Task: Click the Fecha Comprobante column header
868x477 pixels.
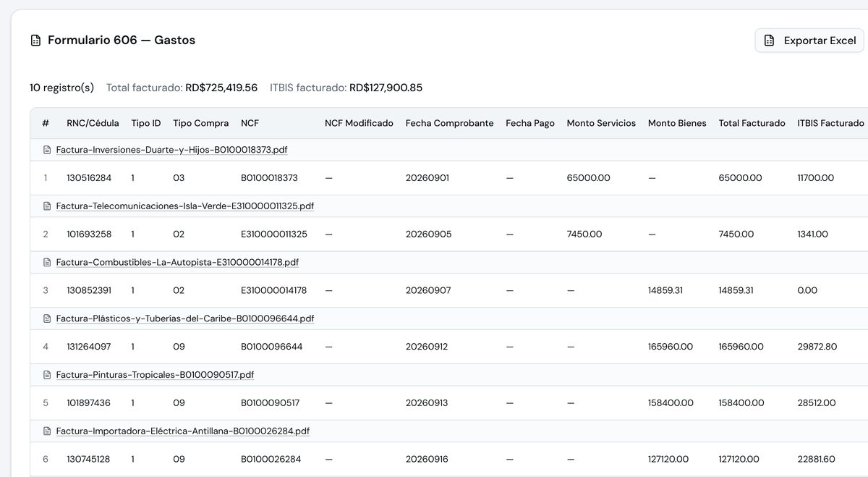Action: tap(450, 123)
